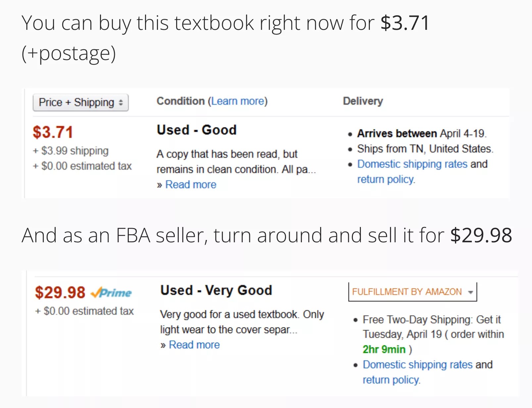
Task: Open the Learn more link about conditions
Action: point(238,101)
